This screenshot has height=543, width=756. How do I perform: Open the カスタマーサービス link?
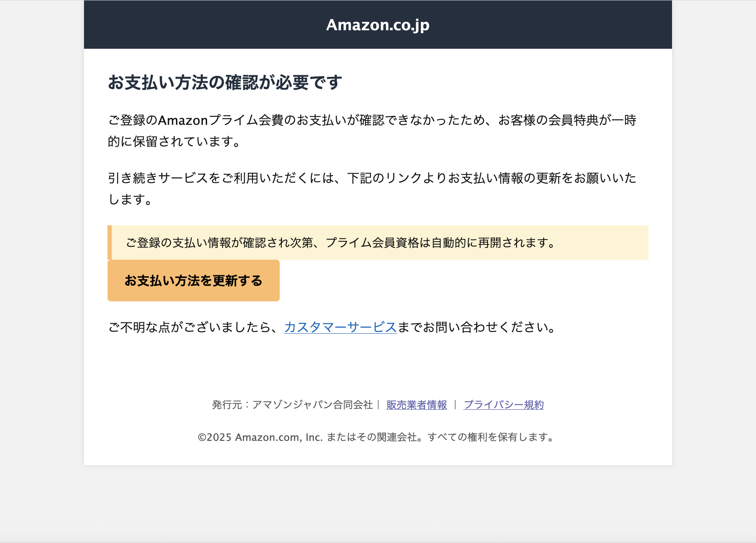tap(340, 327)
